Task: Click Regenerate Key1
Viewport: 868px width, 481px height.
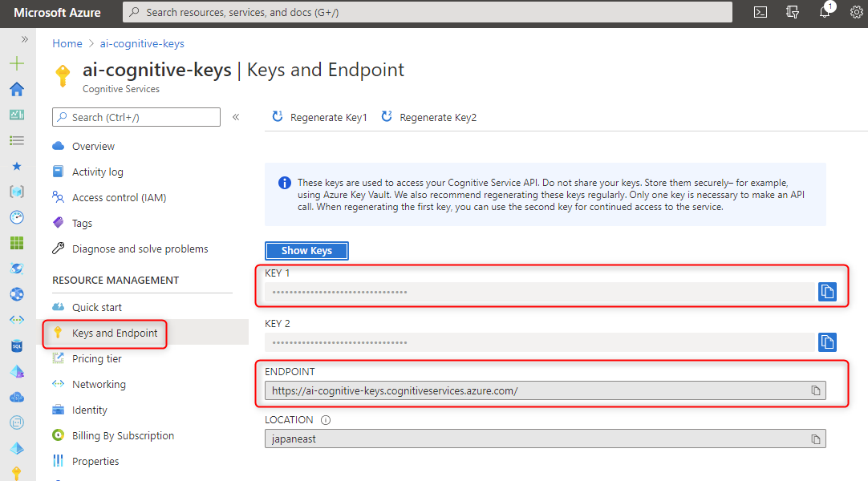Action: [319, 117]
